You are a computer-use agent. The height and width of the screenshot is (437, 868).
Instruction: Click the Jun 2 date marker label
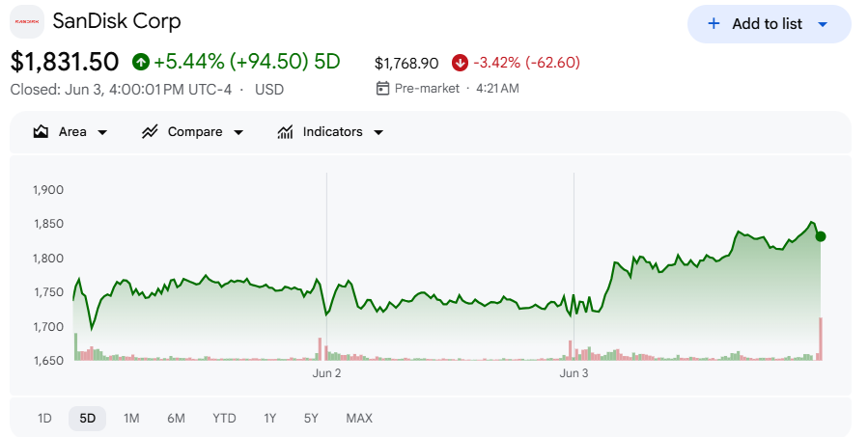click(x=326, y=373)
